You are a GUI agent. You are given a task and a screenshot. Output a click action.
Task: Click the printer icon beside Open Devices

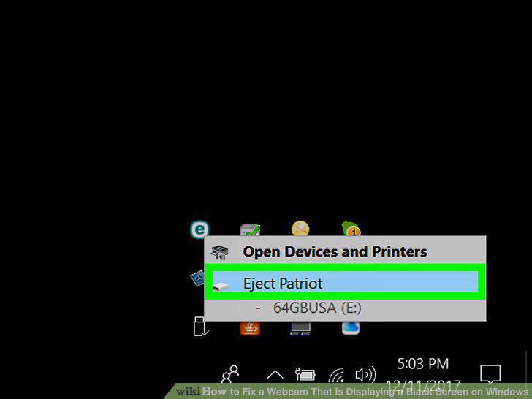(x=219, y=252)
